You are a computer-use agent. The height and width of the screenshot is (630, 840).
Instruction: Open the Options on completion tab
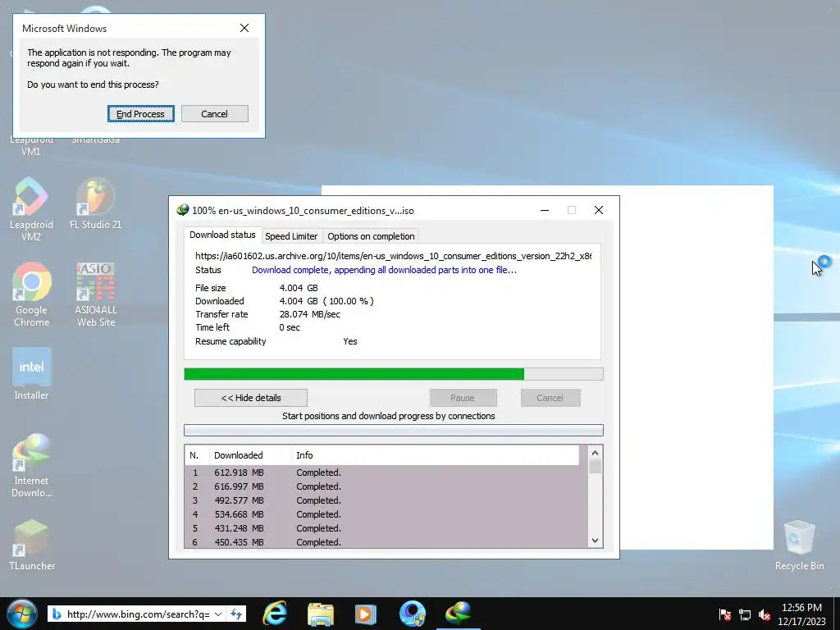point(371,236)
